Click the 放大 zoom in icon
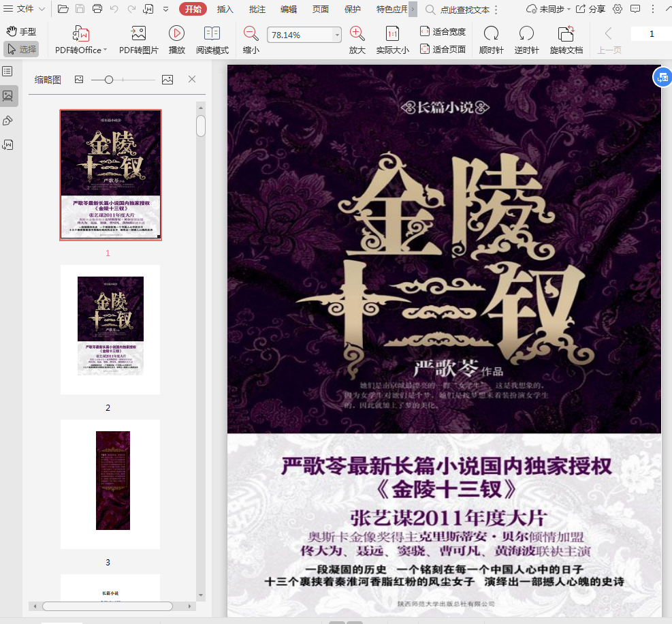 point(357,40)
